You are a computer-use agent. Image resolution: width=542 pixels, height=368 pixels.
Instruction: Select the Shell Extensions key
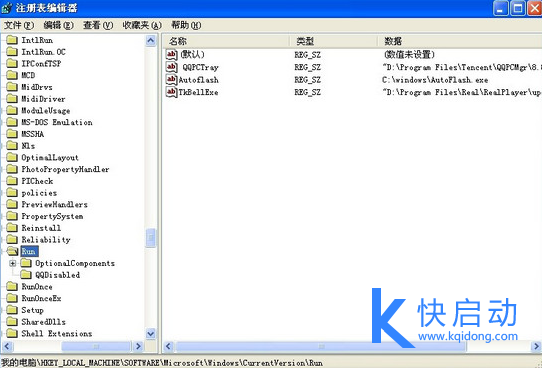[x=57, y=334]
